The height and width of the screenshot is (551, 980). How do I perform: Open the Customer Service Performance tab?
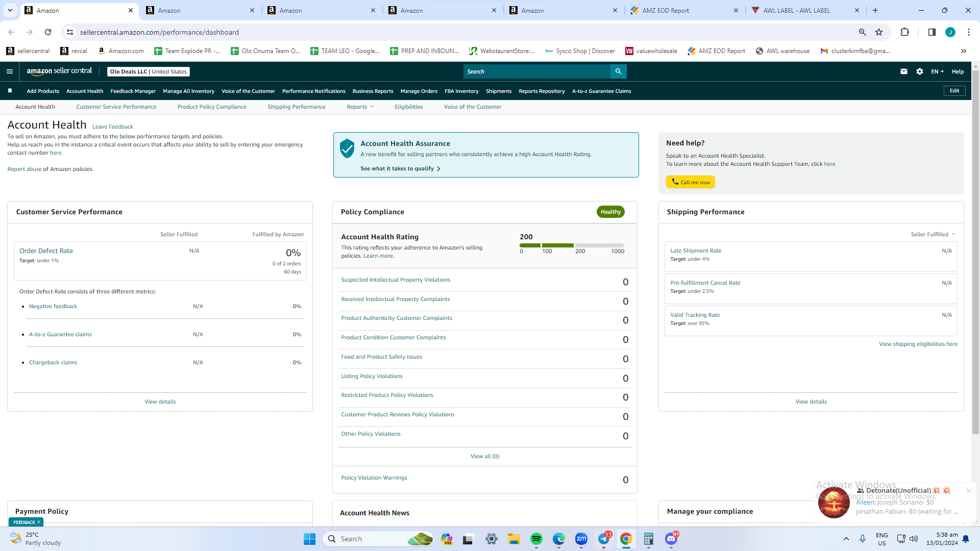[x=116, y=107]
